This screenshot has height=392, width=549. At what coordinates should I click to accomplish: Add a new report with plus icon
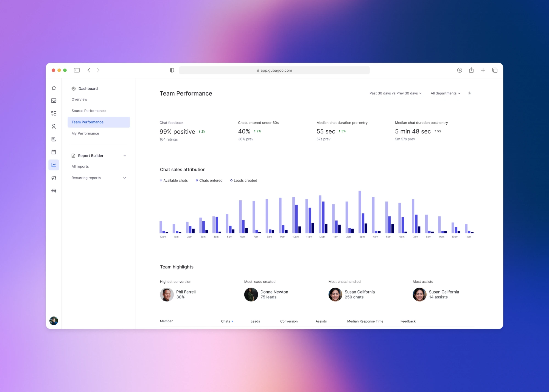coord(125,156)
